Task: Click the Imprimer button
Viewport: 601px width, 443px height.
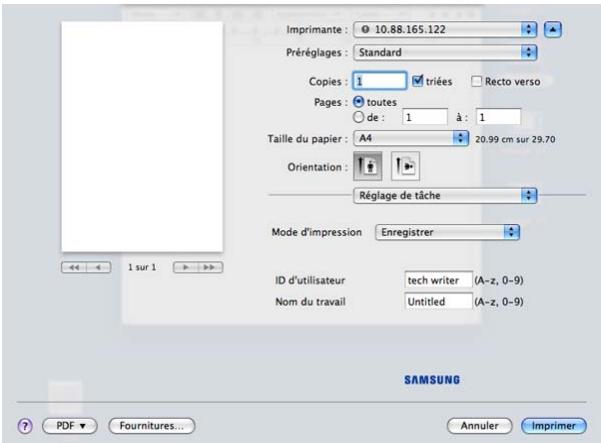Action: point(554,426)
